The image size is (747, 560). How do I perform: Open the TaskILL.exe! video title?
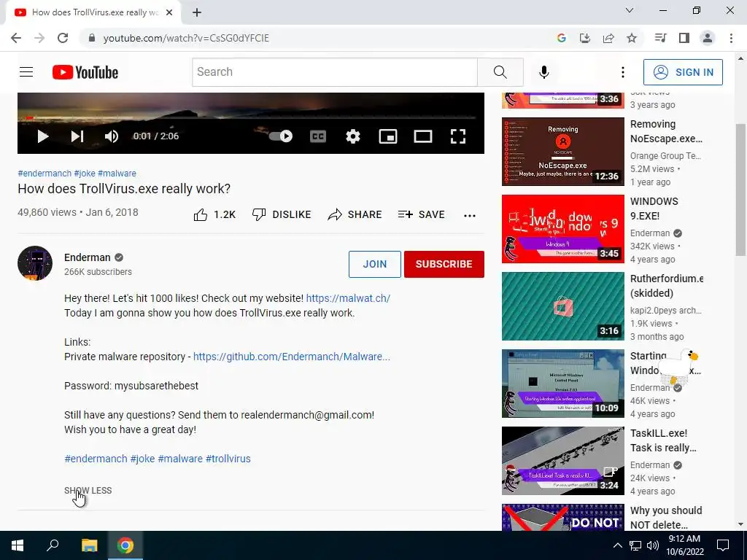point(663,440)
